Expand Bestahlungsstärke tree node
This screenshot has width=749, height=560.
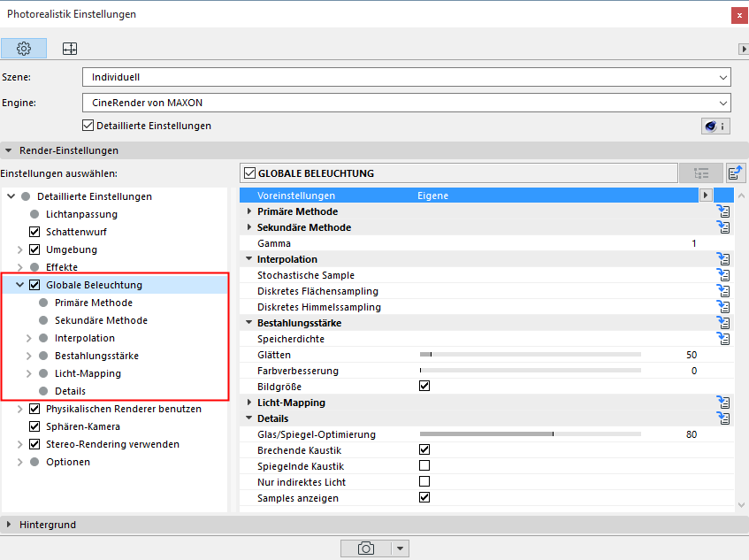[x=28, y=356]
